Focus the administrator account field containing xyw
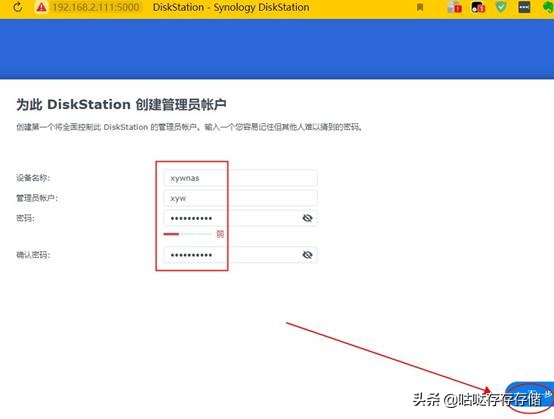This screenshot has height=419, width=554. pos(240,198)
